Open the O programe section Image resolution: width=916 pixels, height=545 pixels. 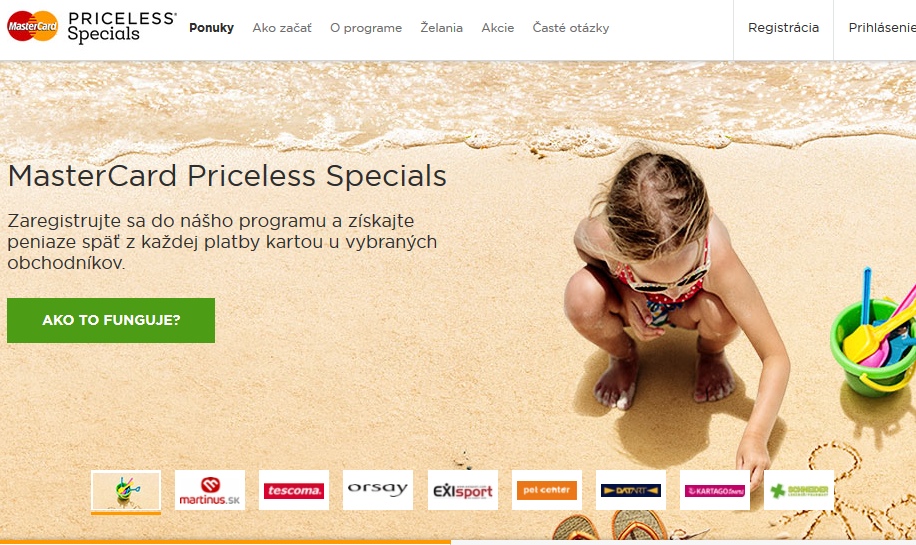coord(366,27)
